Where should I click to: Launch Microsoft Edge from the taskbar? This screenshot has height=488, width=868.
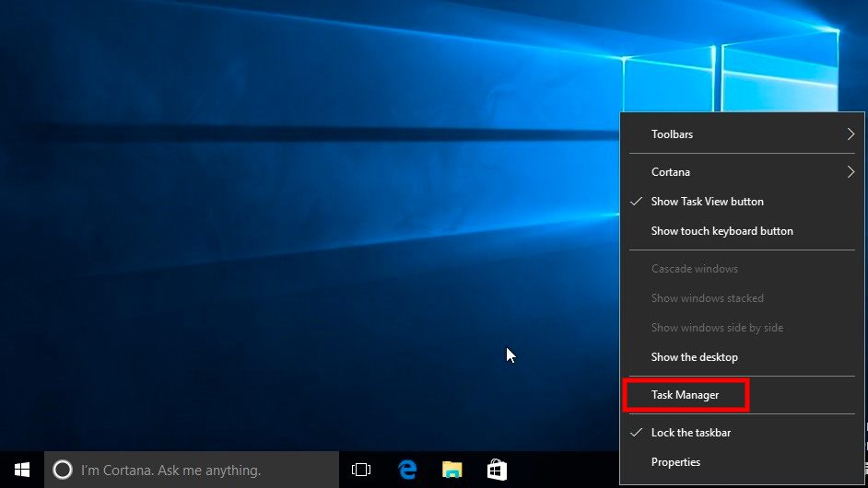tap(407, 471)
